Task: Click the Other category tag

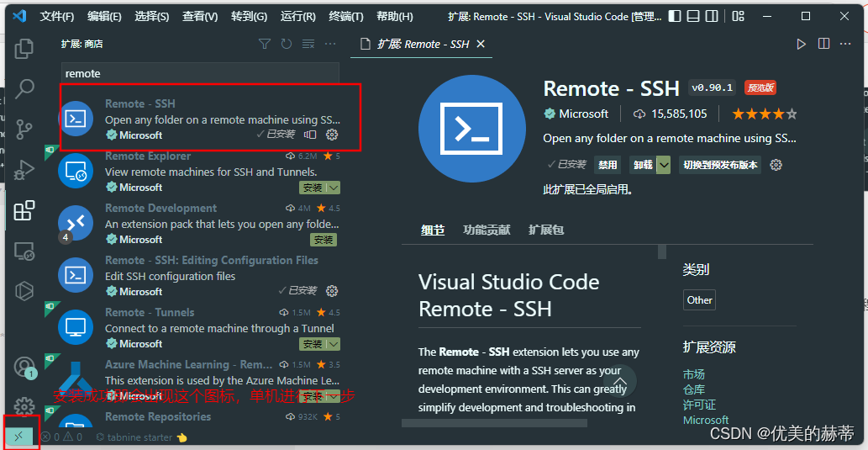Action: (699, 299)
